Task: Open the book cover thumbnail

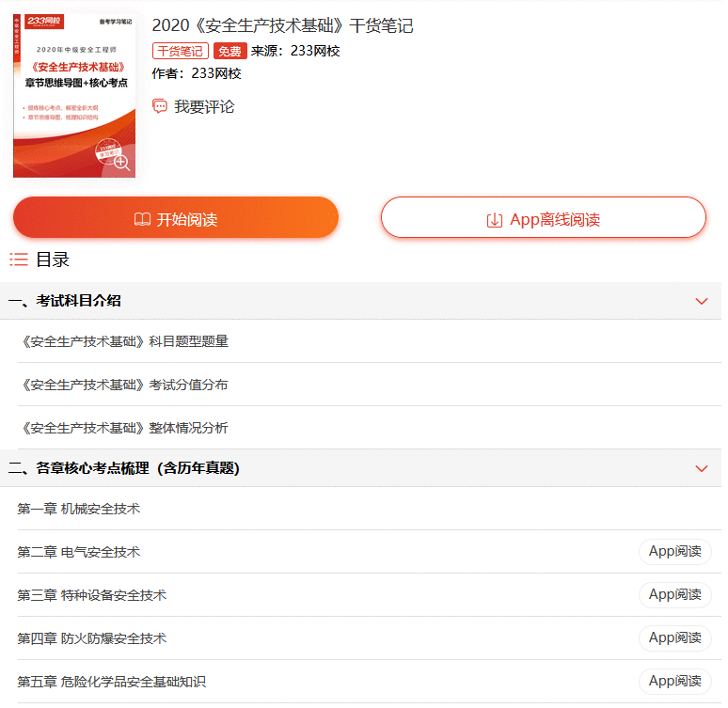Action: (74, 94)
